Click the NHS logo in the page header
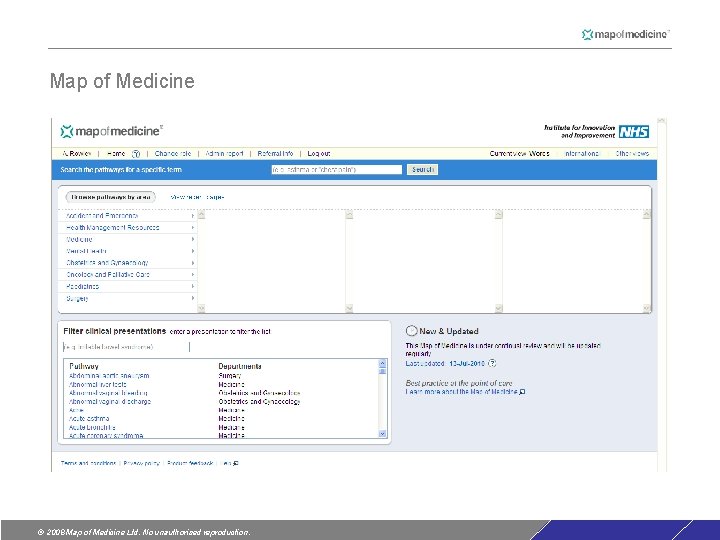720x540 pixels. point(634,132)
